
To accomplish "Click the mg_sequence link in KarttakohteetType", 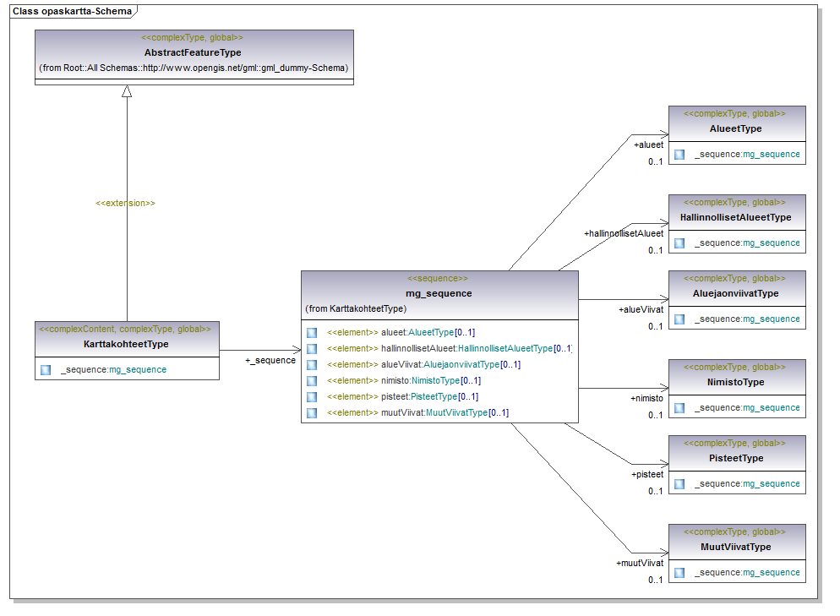I will coord(138,370).
